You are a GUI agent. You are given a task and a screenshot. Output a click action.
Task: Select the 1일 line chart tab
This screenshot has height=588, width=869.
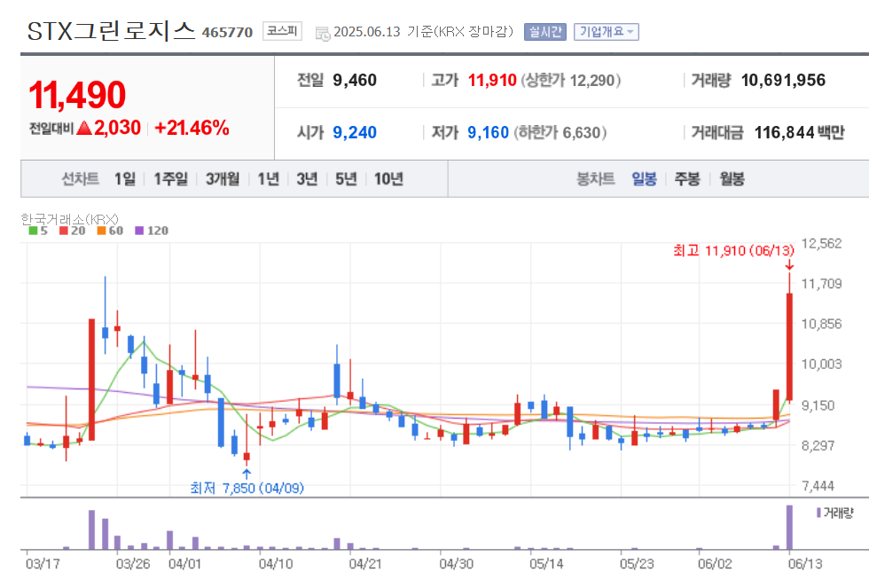point(125,179)
